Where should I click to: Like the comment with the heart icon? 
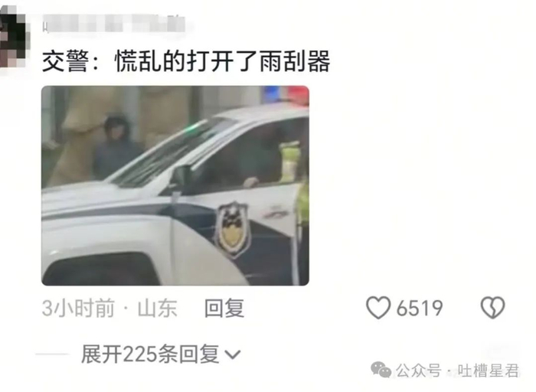tap(378, 308)
